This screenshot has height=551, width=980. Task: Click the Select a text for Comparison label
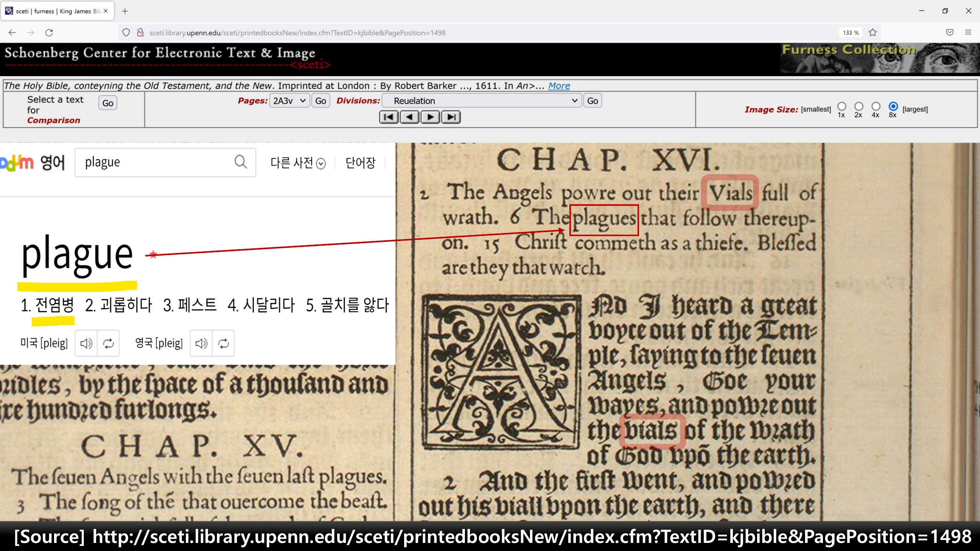[55, 110]
